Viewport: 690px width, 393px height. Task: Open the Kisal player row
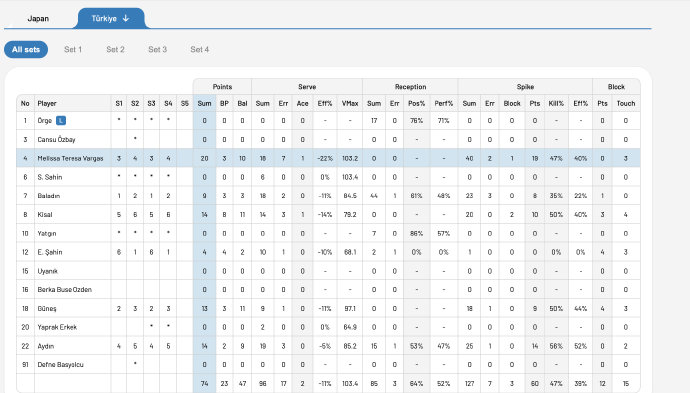(x=328, y=214)
